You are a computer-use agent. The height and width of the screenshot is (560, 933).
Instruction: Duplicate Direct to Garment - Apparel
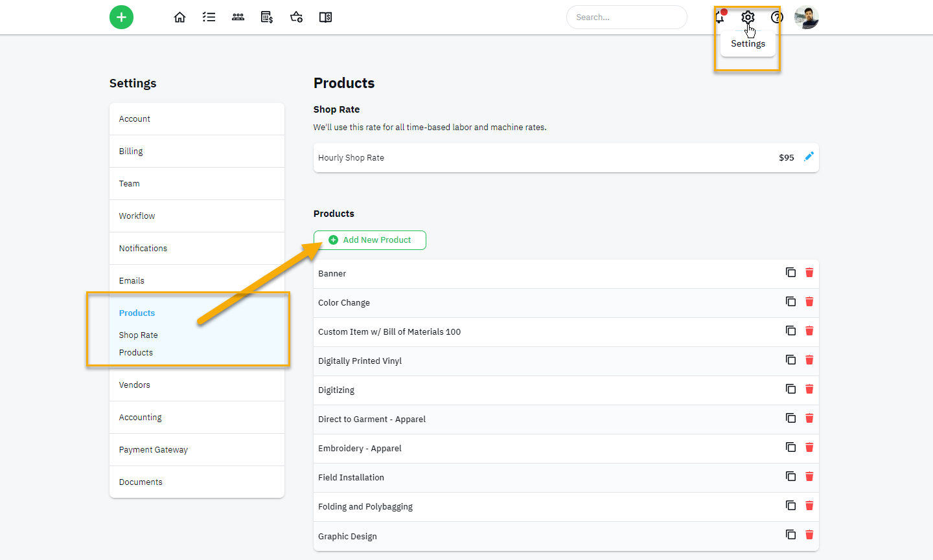(x=790, y=418)
